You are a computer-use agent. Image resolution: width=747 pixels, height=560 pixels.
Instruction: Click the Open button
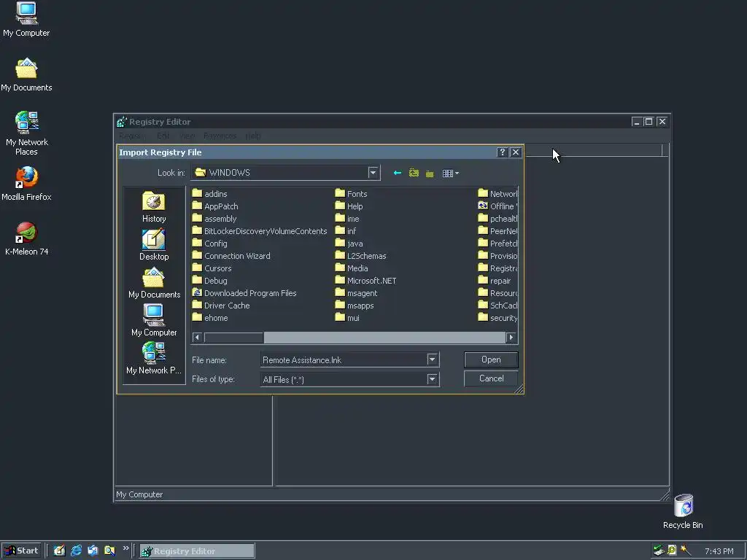click(491, 359)
